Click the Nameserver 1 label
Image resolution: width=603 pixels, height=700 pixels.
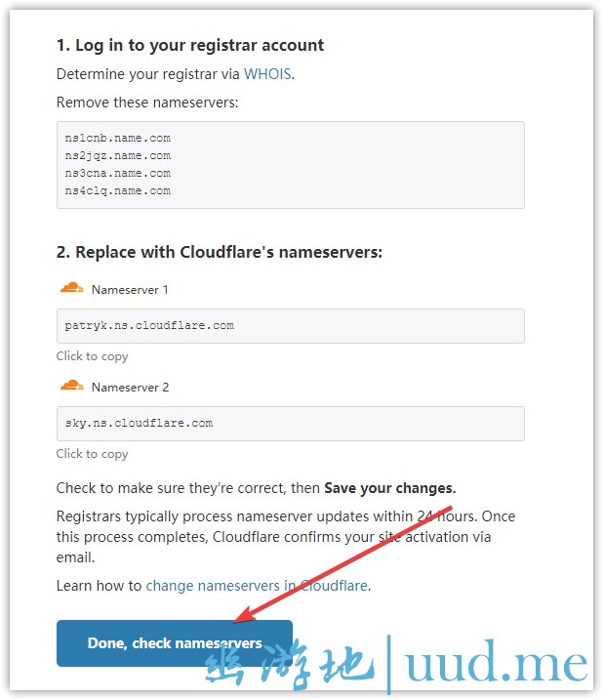coord(130,290)
